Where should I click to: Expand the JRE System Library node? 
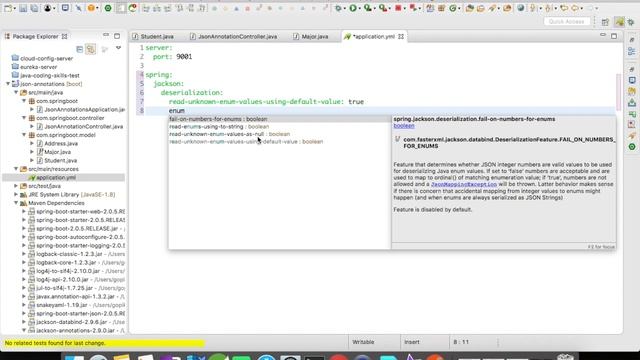click(16, 194)
